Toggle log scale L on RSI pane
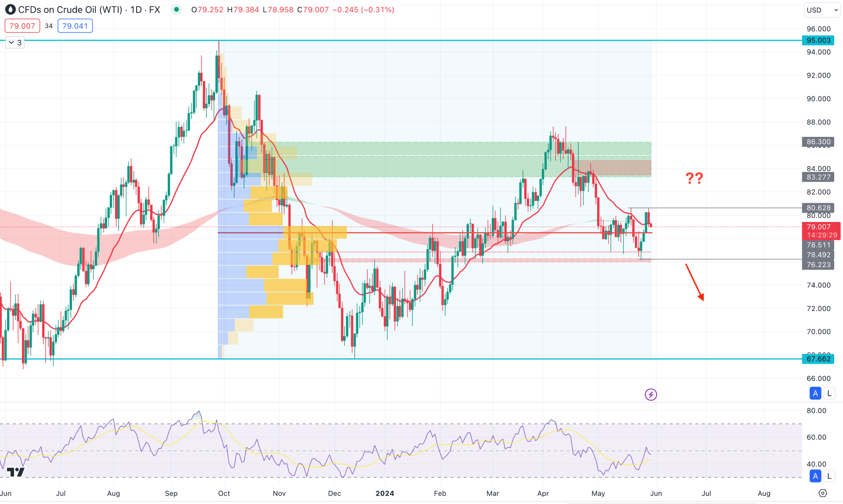 (829, 476)
